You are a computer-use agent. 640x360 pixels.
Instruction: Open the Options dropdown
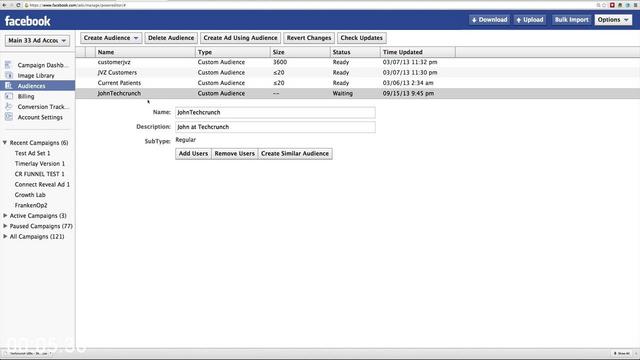click(x=613, y=20)
